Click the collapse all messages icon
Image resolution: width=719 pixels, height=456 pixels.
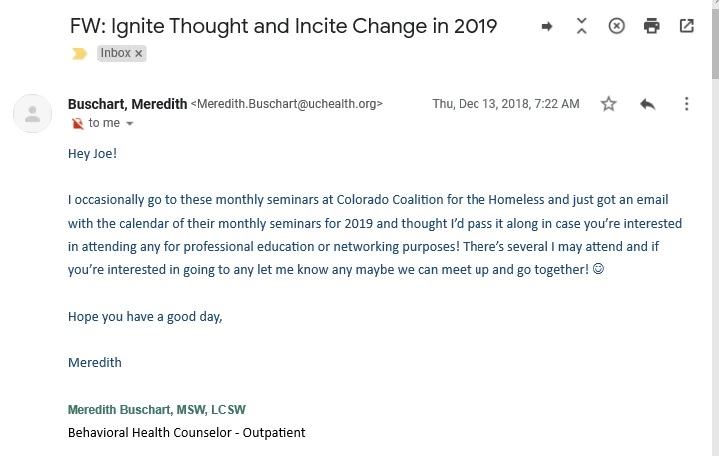tap(581, 27)
